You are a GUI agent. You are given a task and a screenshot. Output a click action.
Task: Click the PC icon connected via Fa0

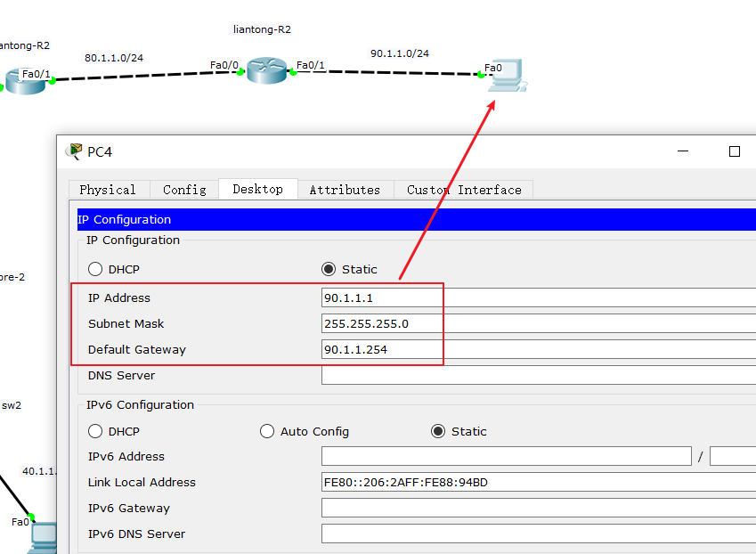508,76
